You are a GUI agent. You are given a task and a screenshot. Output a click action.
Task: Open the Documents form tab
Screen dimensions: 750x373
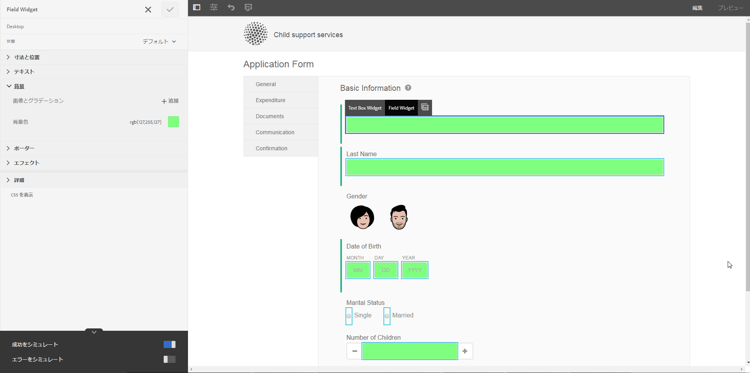pos(281,116)
